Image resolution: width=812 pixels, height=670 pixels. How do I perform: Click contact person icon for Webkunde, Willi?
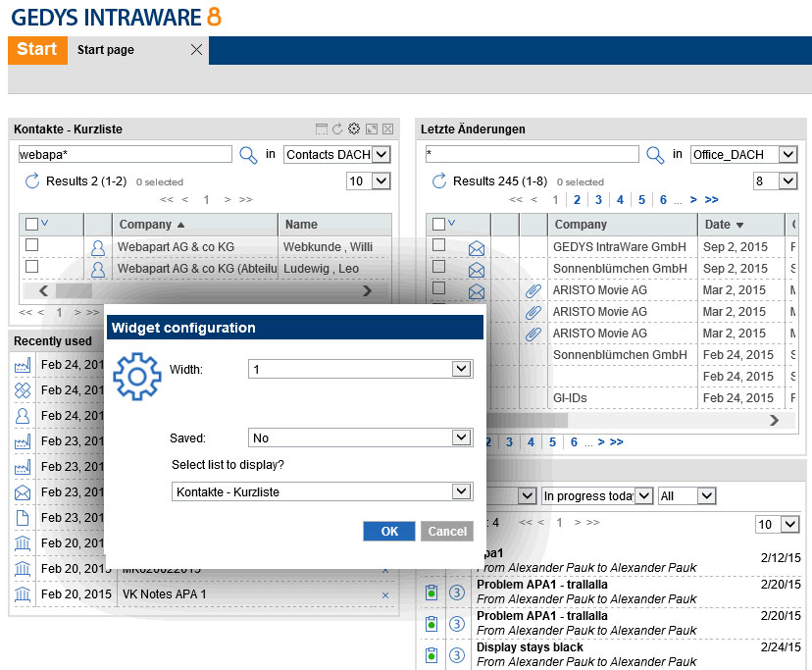pos(98,247)
